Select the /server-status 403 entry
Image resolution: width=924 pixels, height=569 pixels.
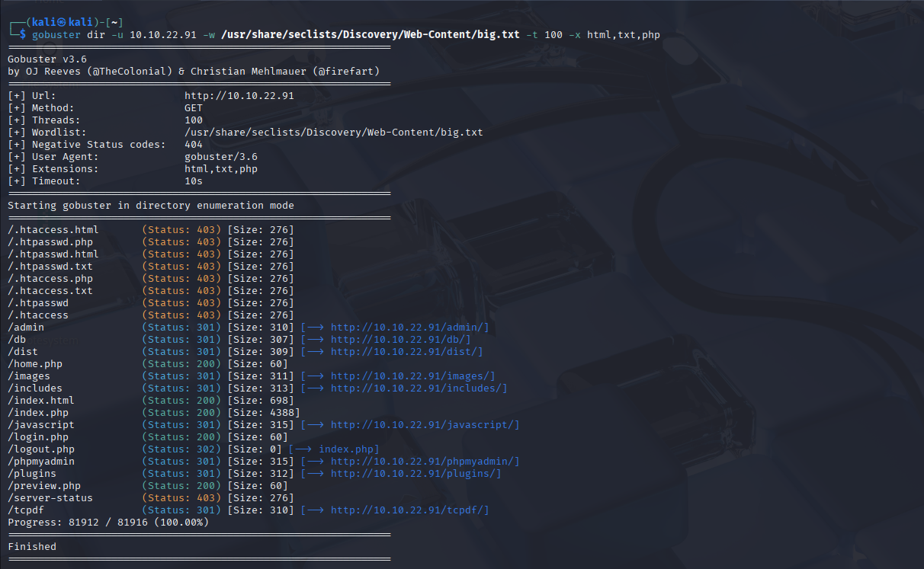click(46, 497)
